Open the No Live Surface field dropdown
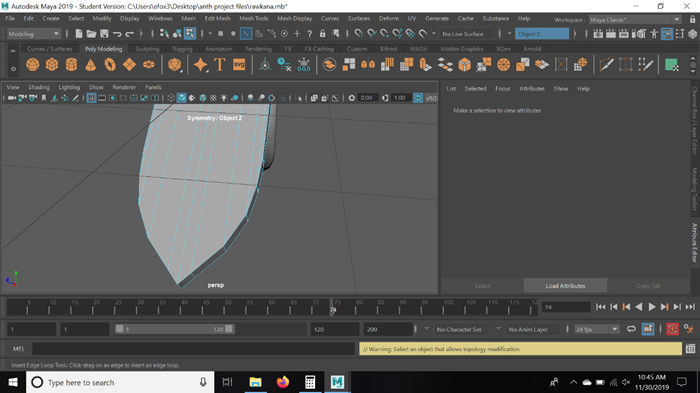 [466, 34]
